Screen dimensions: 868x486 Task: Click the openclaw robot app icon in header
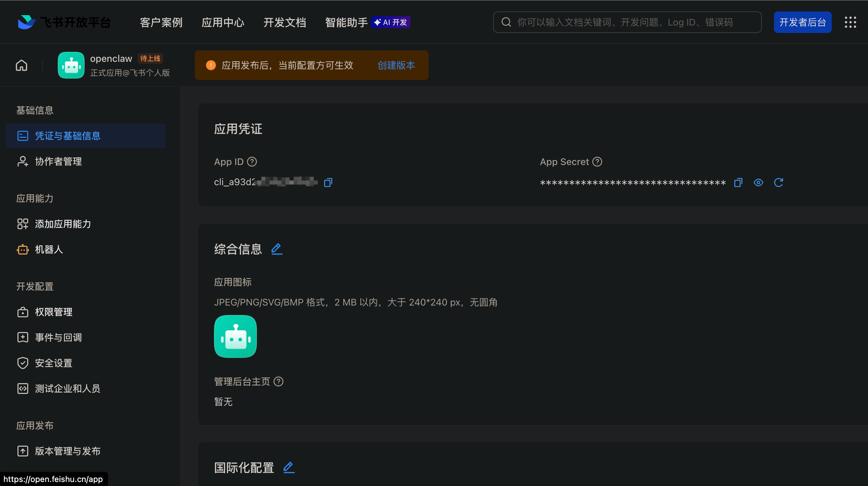pos(71,65)
